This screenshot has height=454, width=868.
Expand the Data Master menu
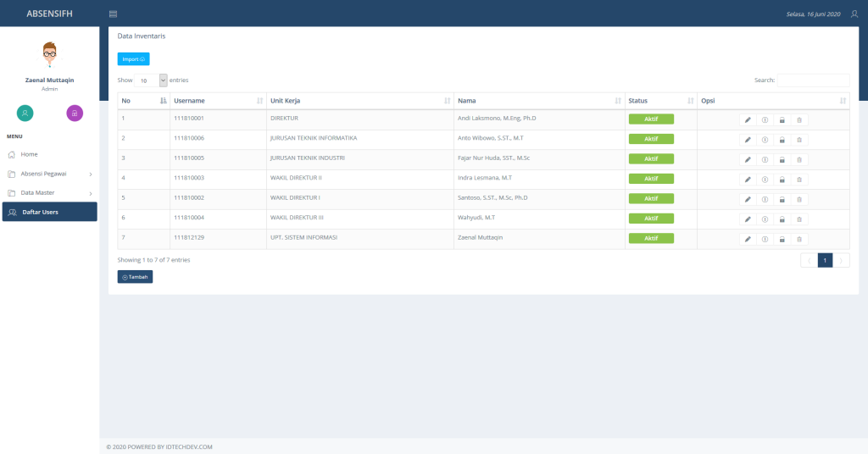click(50, 193)
